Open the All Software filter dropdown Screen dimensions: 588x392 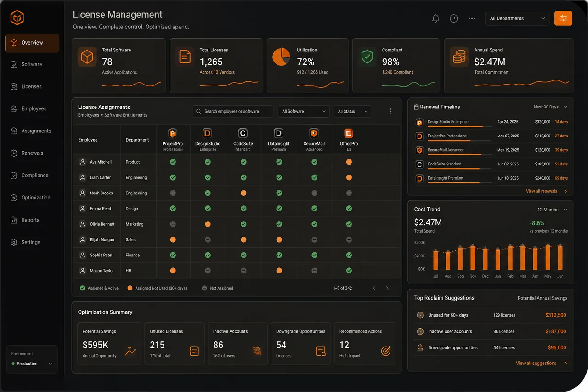pyautogui.click(x=304, y=111)
